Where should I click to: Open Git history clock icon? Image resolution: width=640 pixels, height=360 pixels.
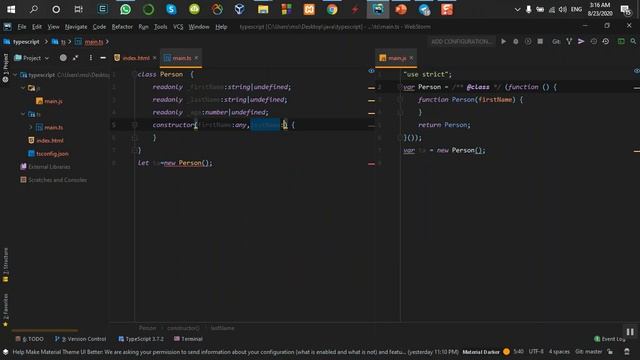point(593,41)
